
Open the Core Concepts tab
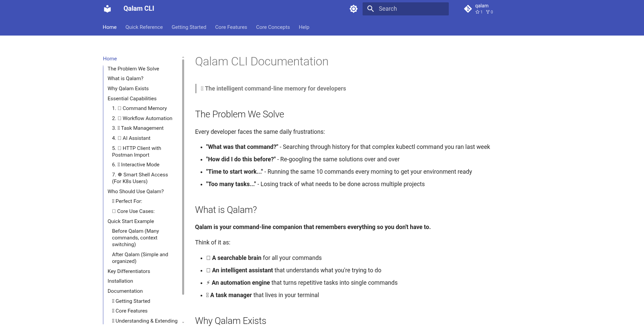click(x=273, y=27)
